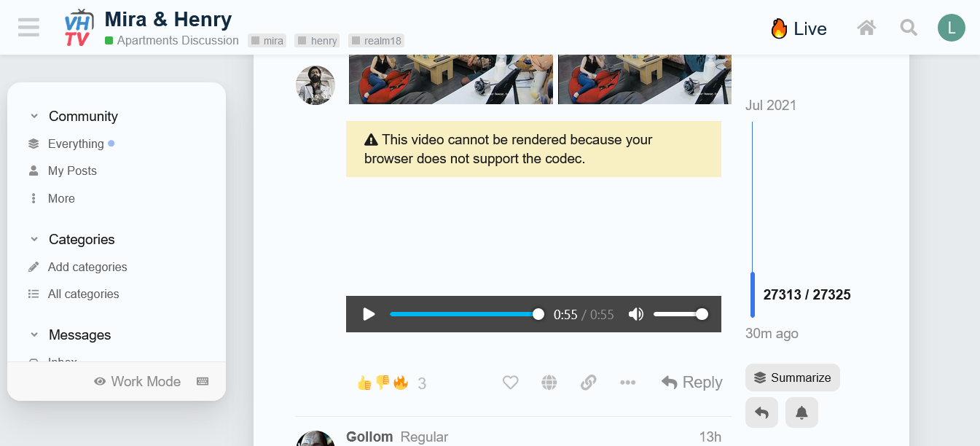Open the More sidebar option

coord(52,199)
